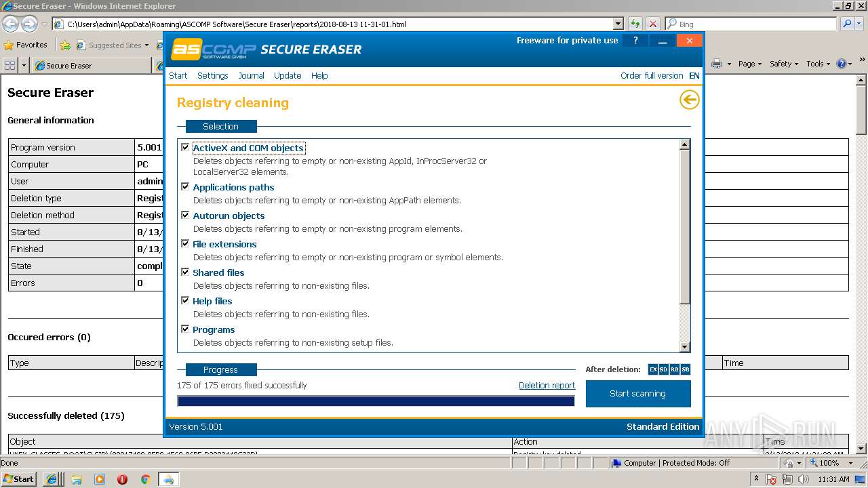This screenshot has height=488, width=868.
Task: Open Internet Explorer from the taskbar
Action: pyautogui.click(x=52, y=479)
